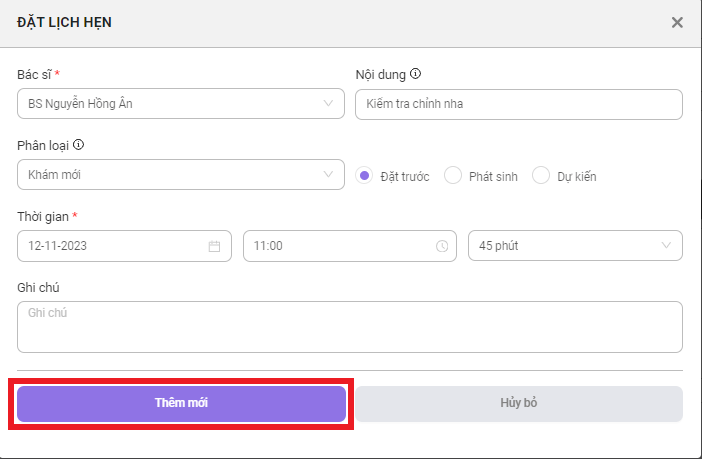
Task: Click the date field showing 12-11-2023
Action: coord(124,246)
